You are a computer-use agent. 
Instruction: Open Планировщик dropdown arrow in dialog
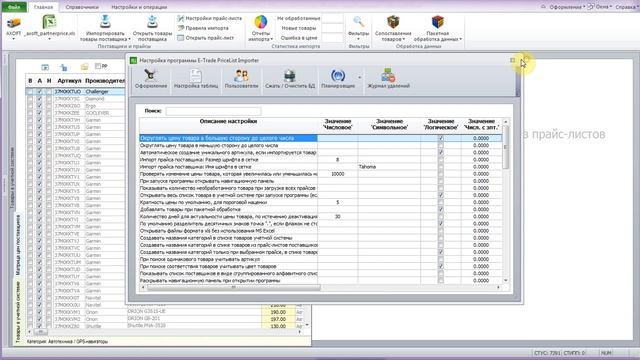pyautogui.click(x=360, y=78)
